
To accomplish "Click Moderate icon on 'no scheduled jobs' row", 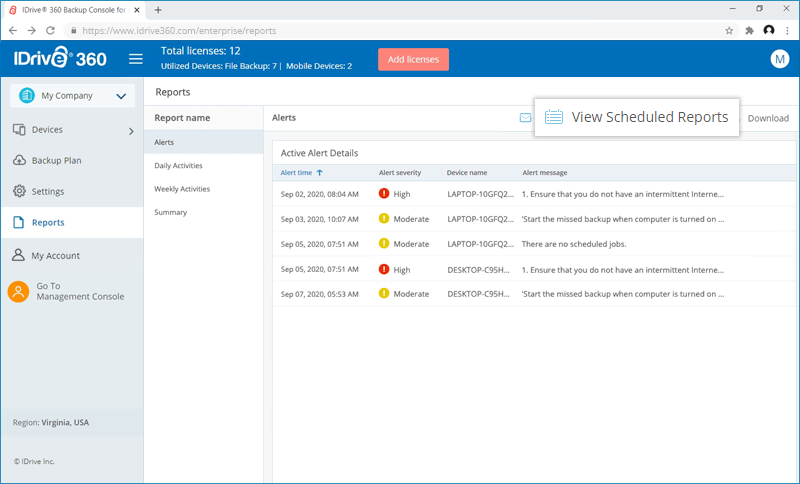I will point(384,243).
